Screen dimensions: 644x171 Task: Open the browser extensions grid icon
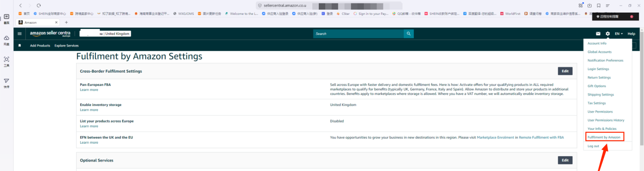tap(581, 5)
